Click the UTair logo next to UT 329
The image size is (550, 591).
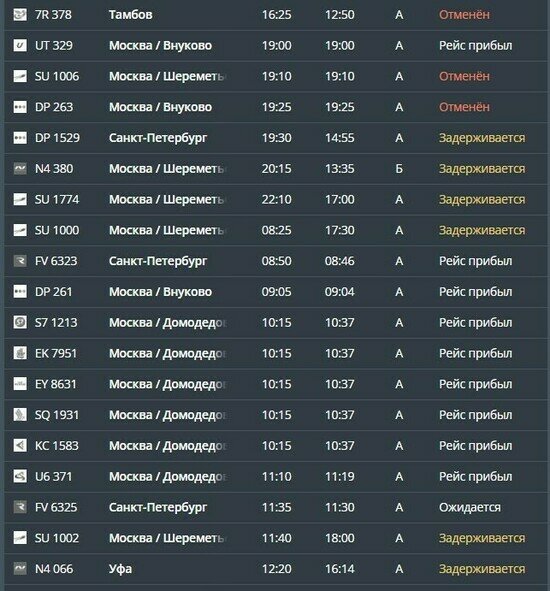pos(20,46)
